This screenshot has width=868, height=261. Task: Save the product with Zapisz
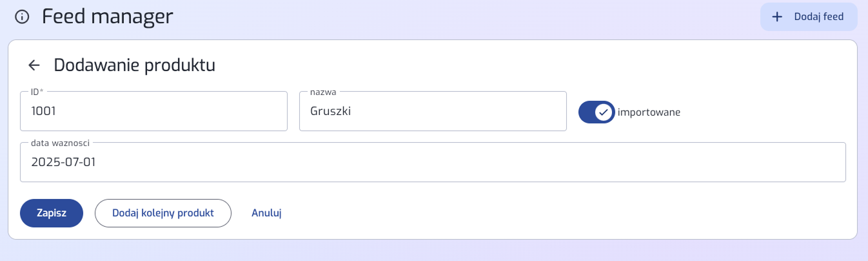pyautogui.click(x=52, y=213)
